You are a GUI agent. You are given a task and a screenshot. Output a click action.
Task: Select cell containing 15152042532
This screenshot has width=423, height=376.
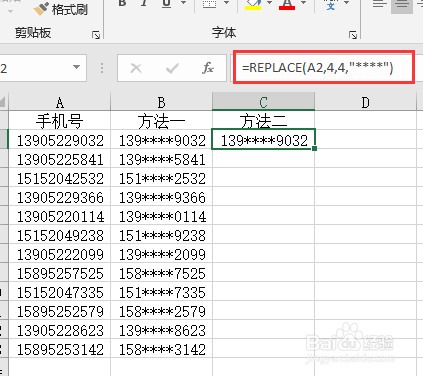pyautogui.click(x=60, y=178)
